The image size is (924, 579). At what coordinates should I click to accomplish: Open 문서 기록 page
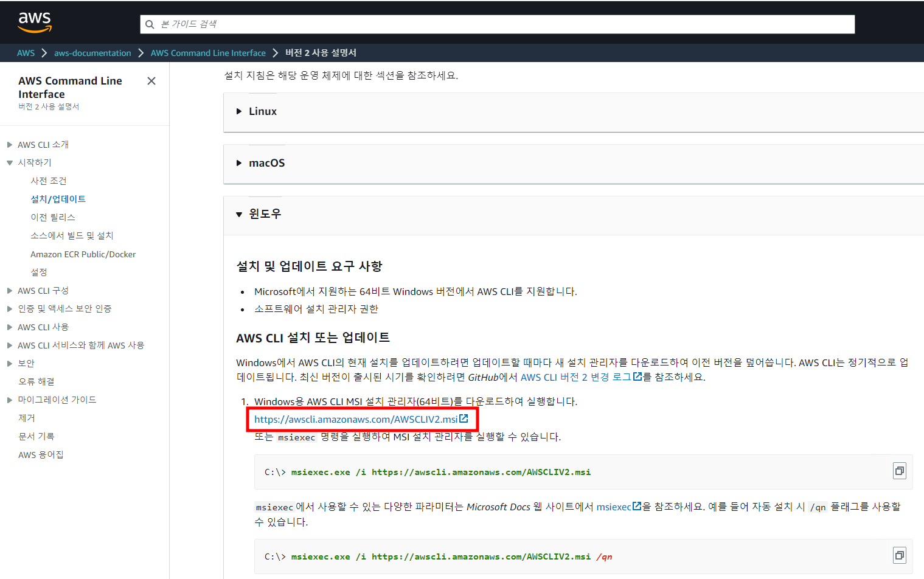(36, 436)
